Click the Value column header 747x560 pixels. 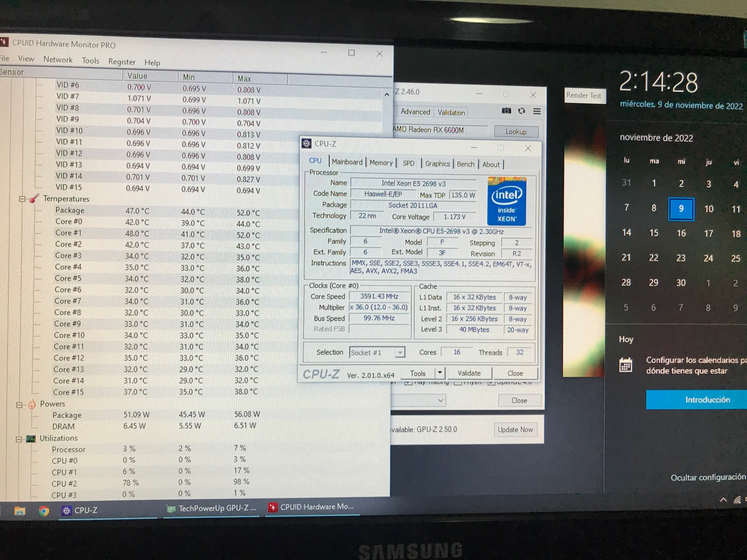click(x=150, y=76)
